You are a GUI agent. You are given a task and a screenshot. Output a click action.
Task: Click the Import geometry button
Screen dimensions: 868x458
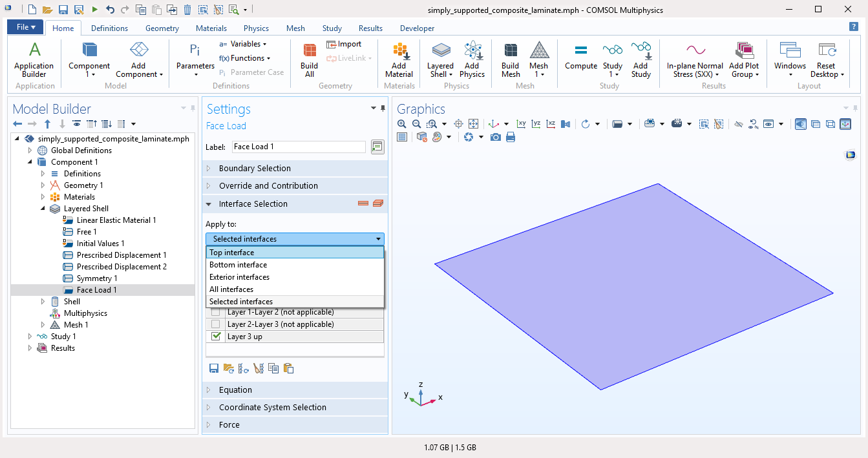(x=344, y=44)
